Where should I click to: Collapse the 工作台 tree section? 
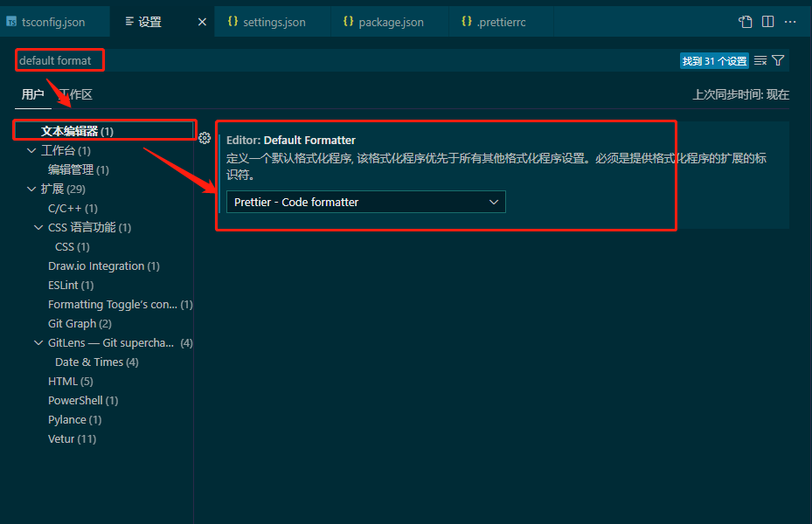click(x=31, y=149)
